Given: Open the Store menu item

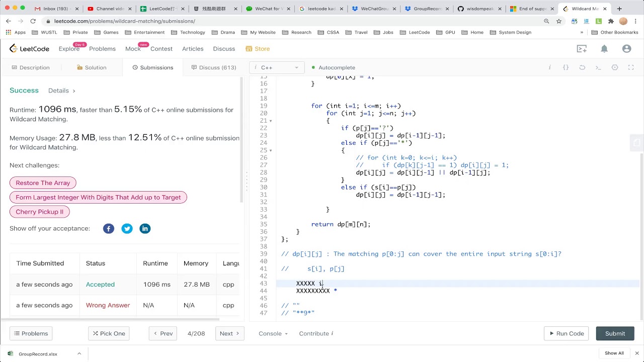Looking at the screenshot, I should tap(258, 49).
